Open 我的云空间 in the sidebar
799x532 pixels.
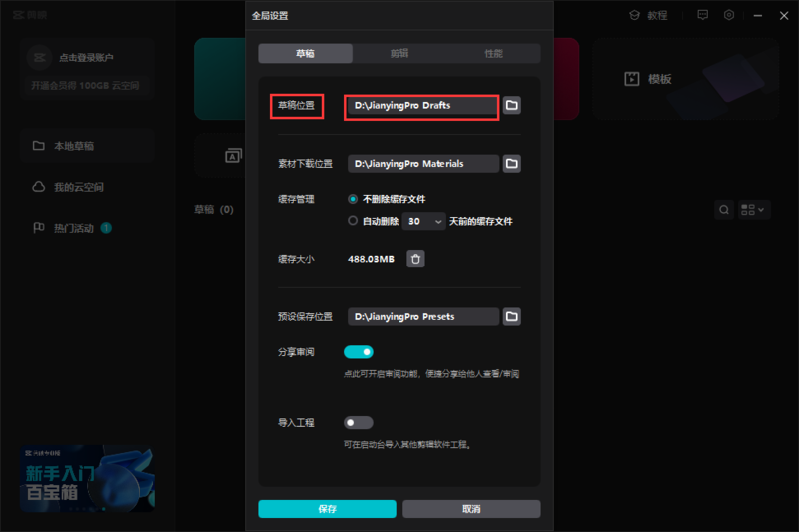click(x=78, y=187)
